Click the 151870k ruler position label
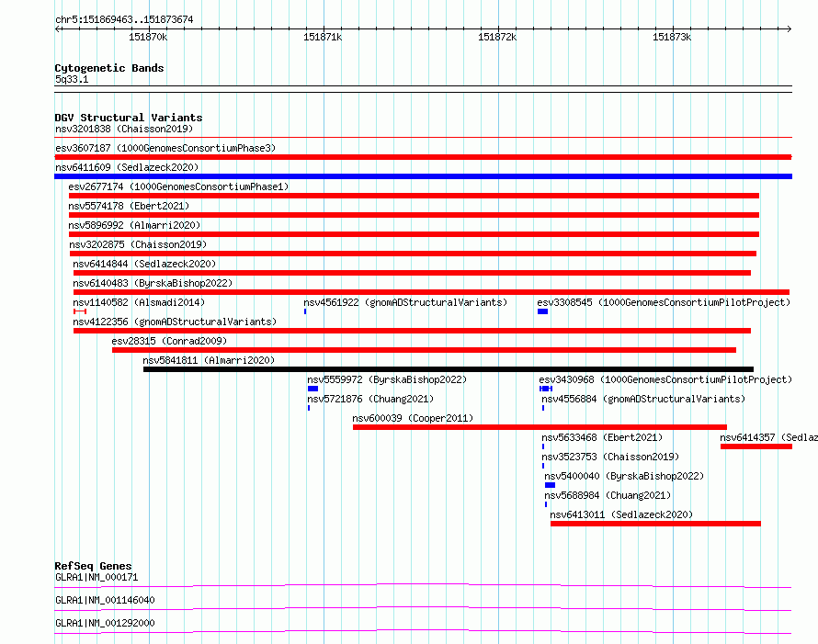The image size is (818, 644). (x=148, y=37)
